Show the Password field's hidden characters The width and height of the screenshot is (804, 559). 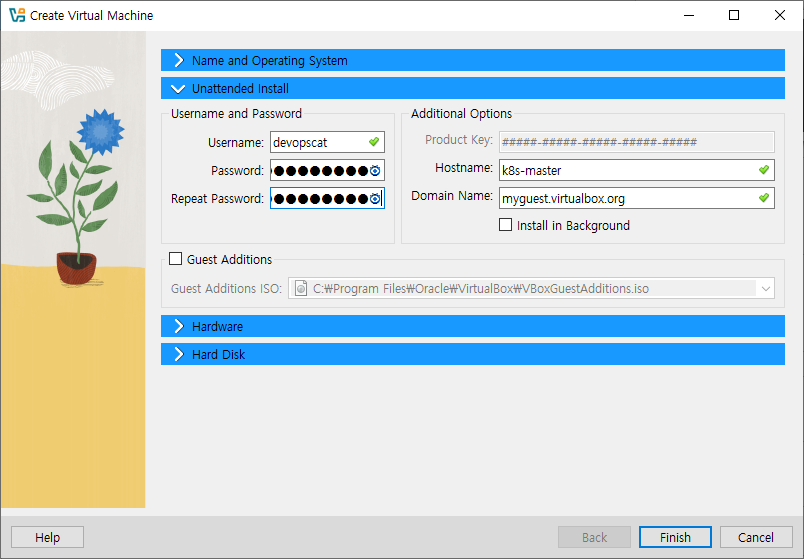click(375, 171)
